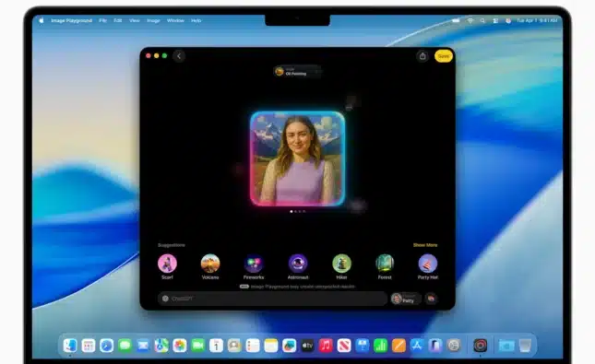Open the Help menu
Image resolution: width=595 pixels, height=364 pixels.
[196, 20]
